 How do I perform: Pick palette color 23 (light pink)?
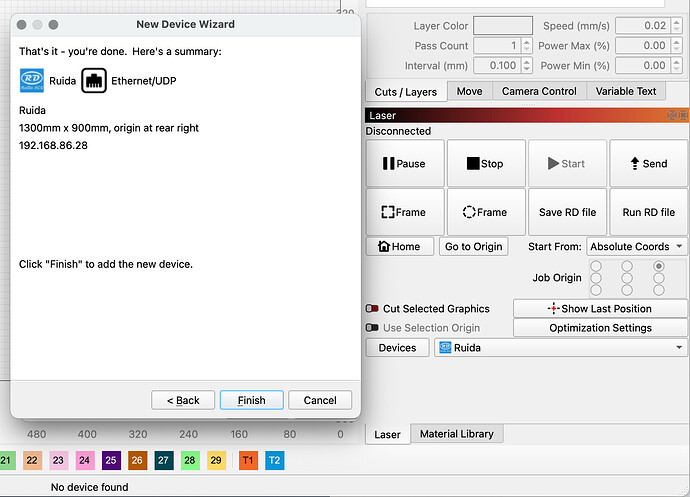pyautogui.click(x=58, y=460)
